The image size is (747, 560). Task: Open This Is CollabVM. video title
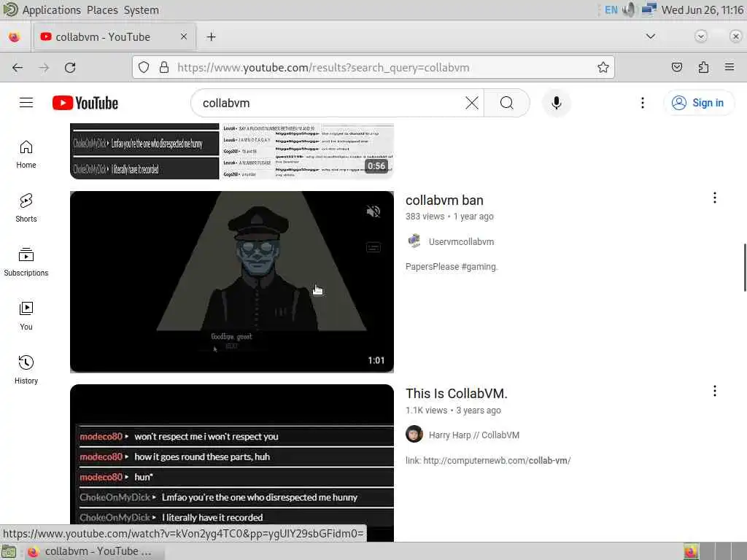click(x=457, y=394)
